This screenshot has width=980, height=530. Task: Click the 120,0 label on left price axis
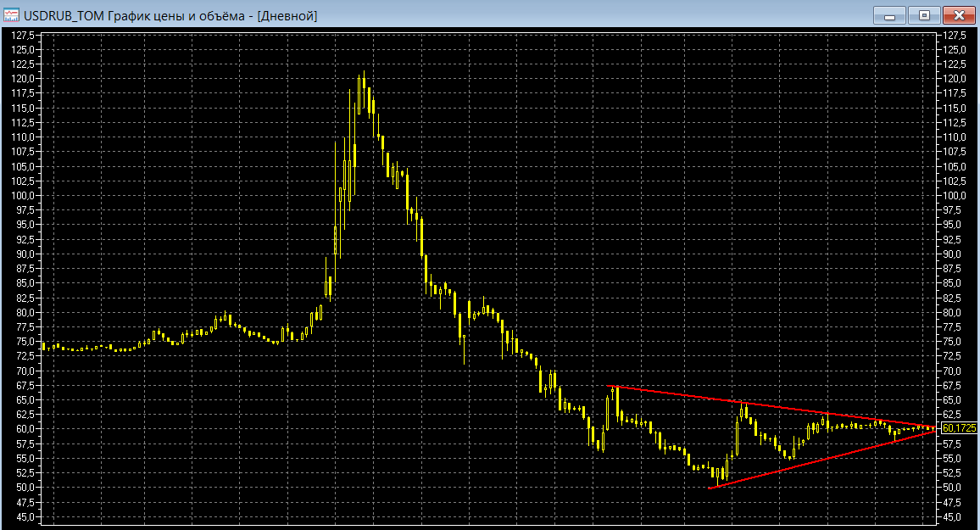point(23,79)
